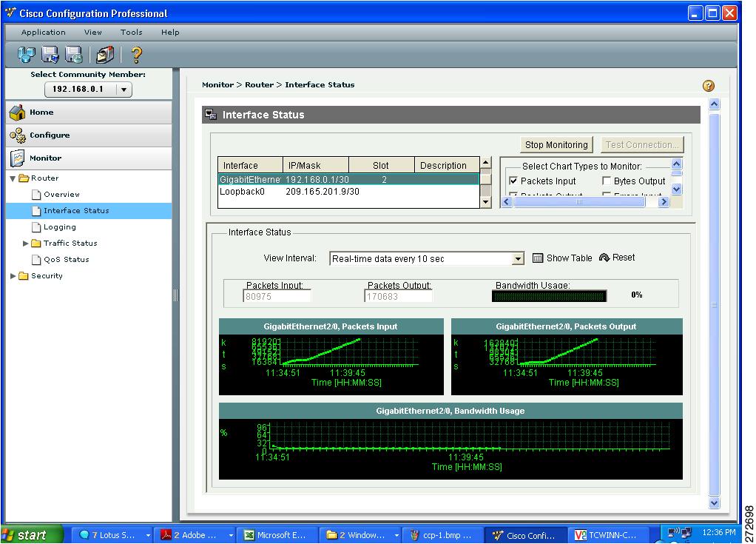Open the Application menu
Screen dimensions: 756x544
44,33
